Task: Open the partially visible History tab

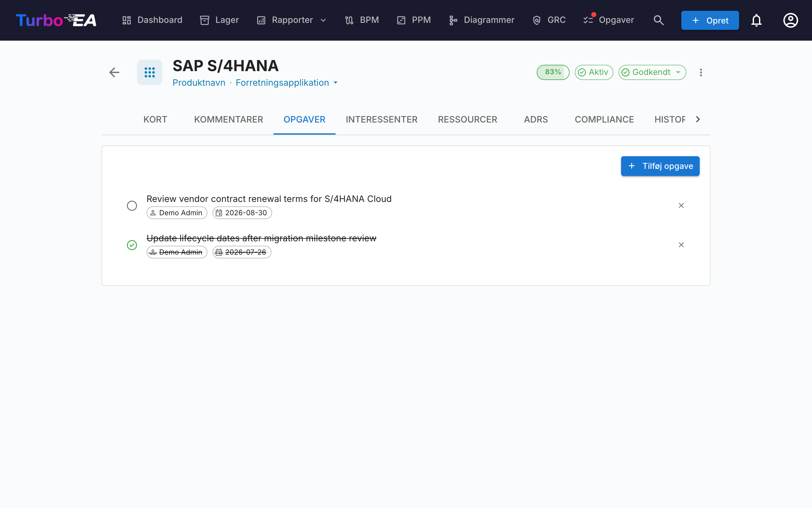Action: pyautogui.click(x=670, y=119)
